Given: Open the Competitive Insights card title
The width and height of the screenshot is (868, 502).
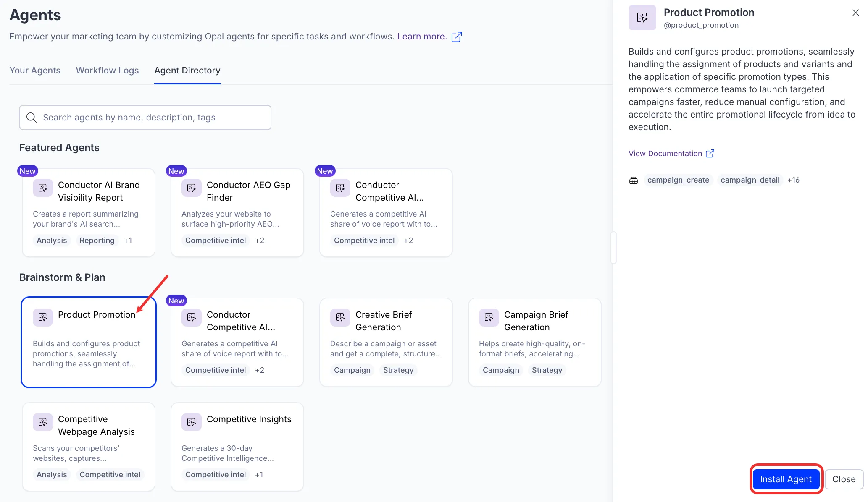Looking at the screenshot, I should click(249, 419).
